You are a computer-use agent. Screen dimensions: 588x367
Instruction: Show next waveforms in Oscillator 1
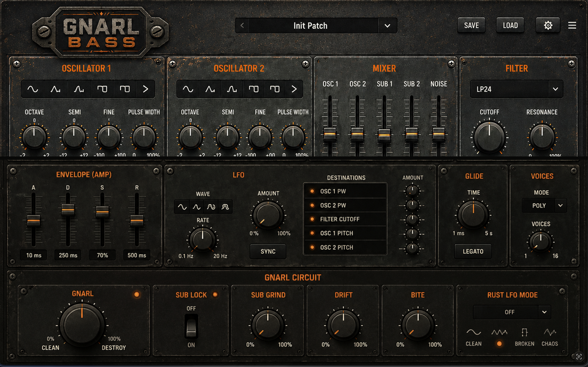145,89
